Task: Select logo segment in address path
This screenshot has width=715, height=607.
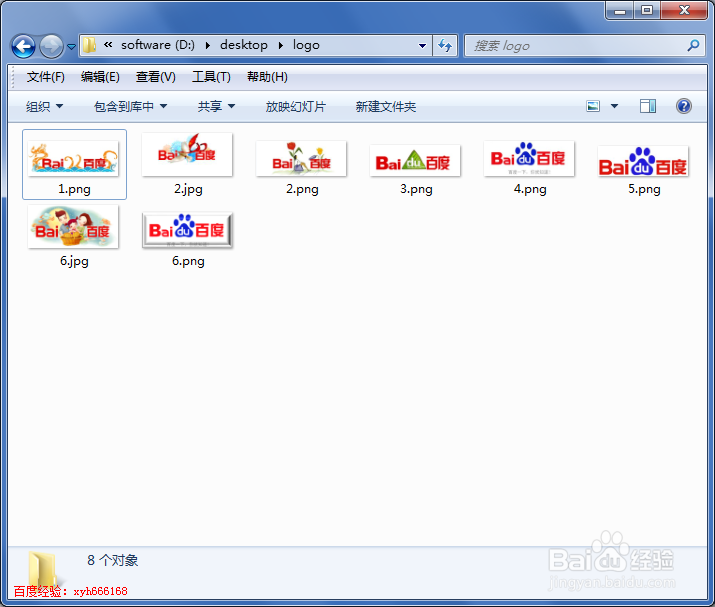Action: (306, 45)
